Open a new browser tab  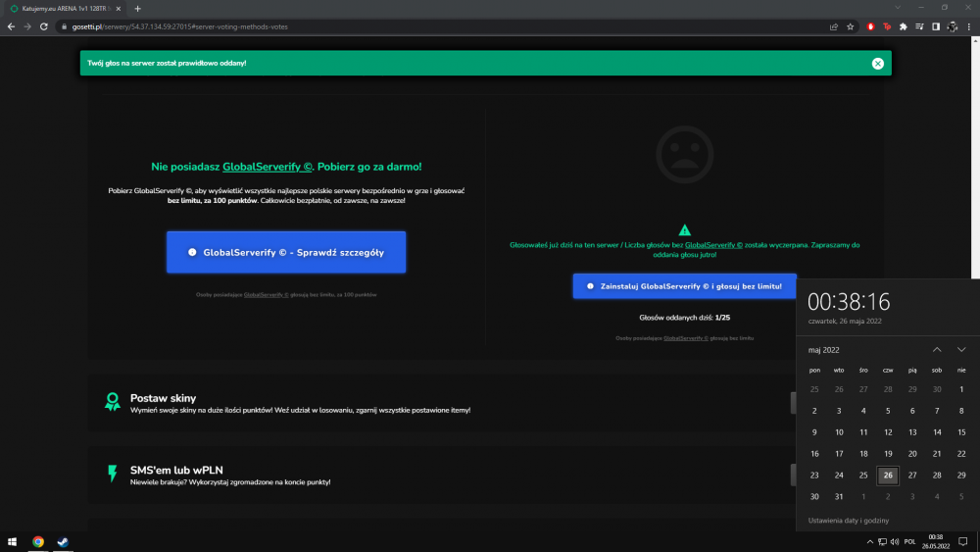point(137,9)
